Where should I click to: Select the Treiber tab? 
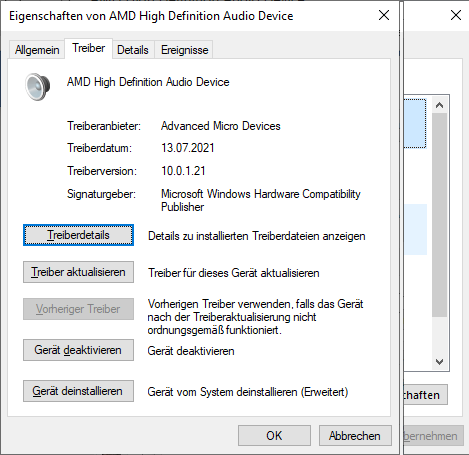89,48
